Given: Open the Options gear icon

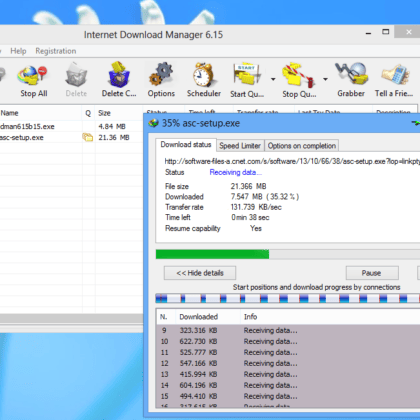Looking at the screenshot, I should coord(161,74).
